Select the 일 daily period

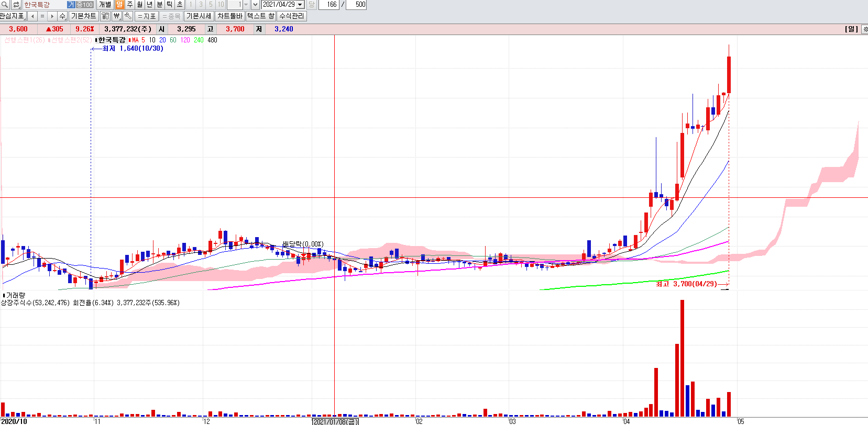[119, 5]
